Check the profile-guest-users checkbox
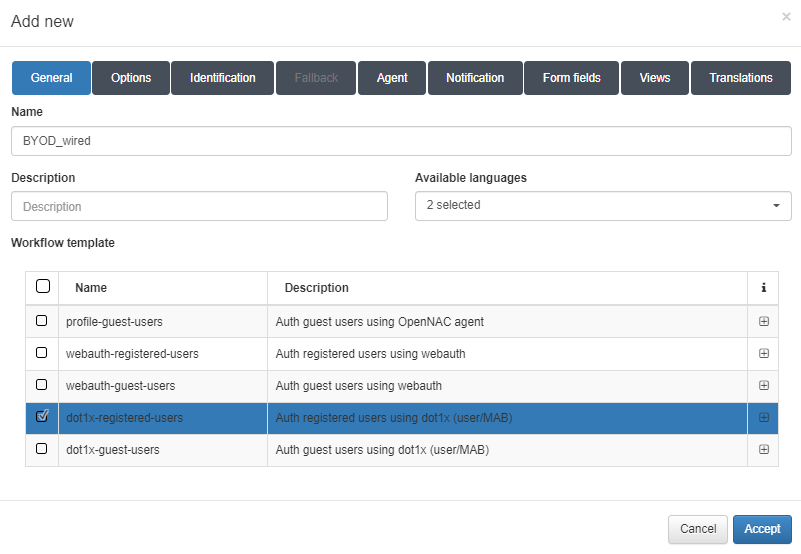This screenshot has height=554, width=801. [x=42, y=321]
